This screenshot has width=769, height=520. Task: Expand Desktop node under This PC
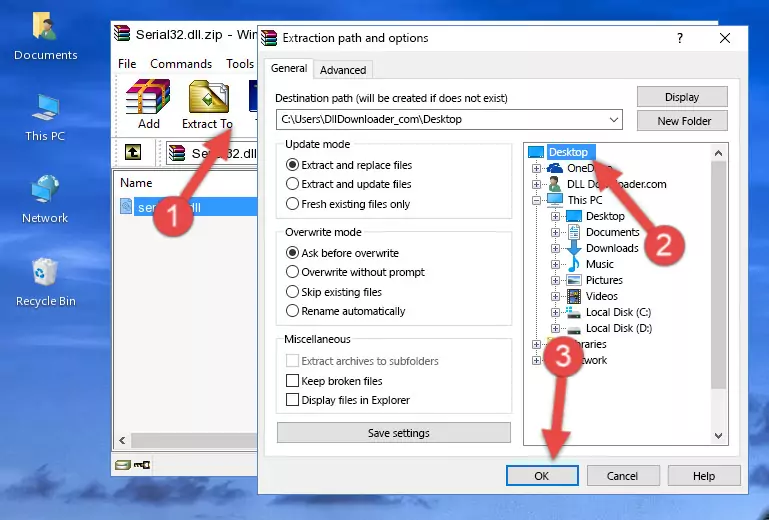pos(555,216)
